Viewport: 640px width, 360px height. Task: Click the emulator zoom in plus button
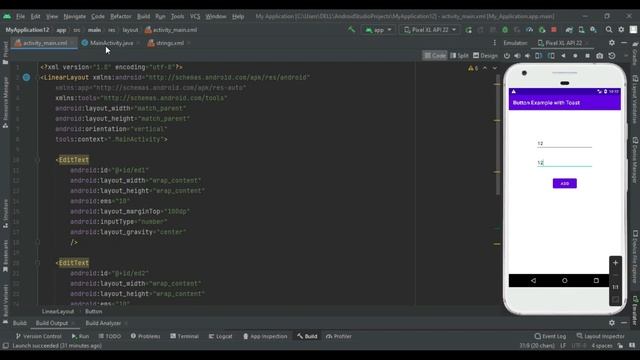coord(615,263)
